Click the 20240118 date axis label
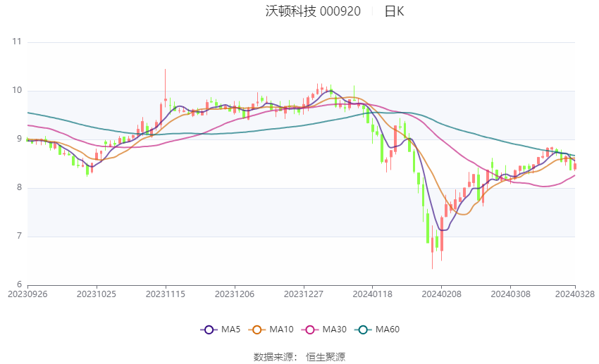 point(373,294)
